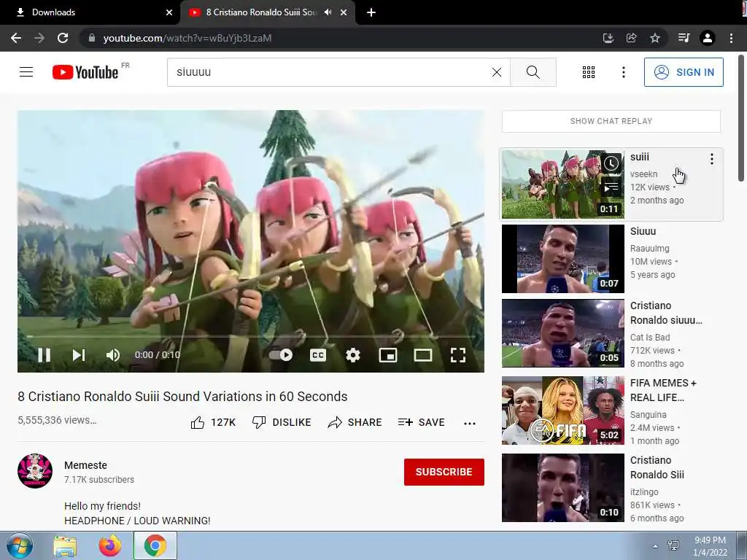
Task: Mute the video player volume
Action: [x=113, y=355]
